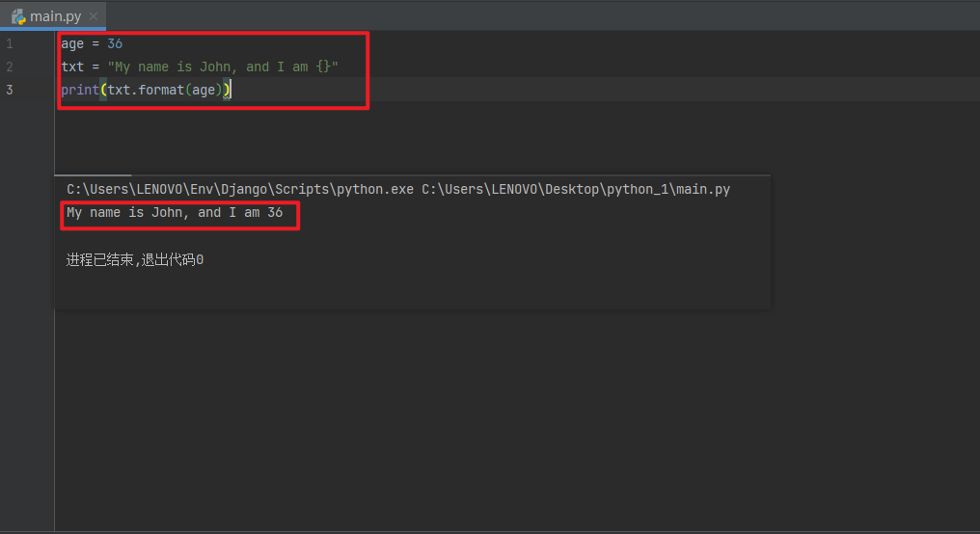Click the txt variable on line 2
This screenshot has width=980, height=534.
tap(72, 67)
